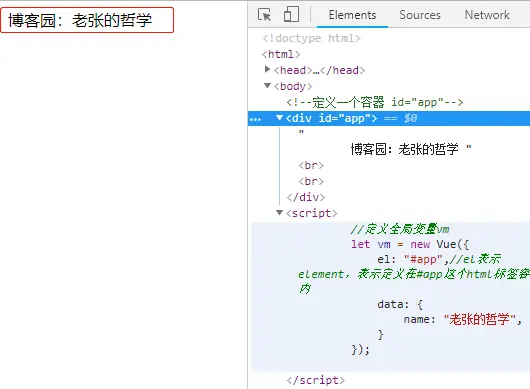
Task: Collapse the div id="app" node arrow
Action: click(x=279, y=118)
